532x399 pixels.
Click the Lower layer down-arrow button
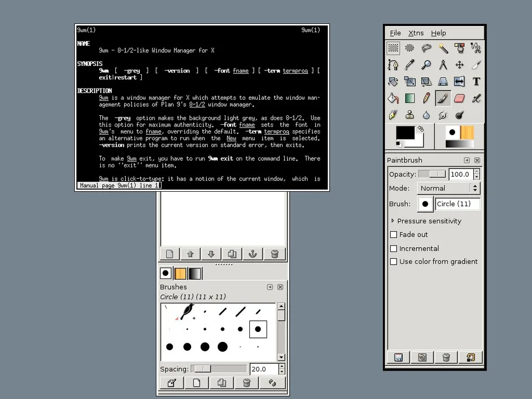pos(211,254)
